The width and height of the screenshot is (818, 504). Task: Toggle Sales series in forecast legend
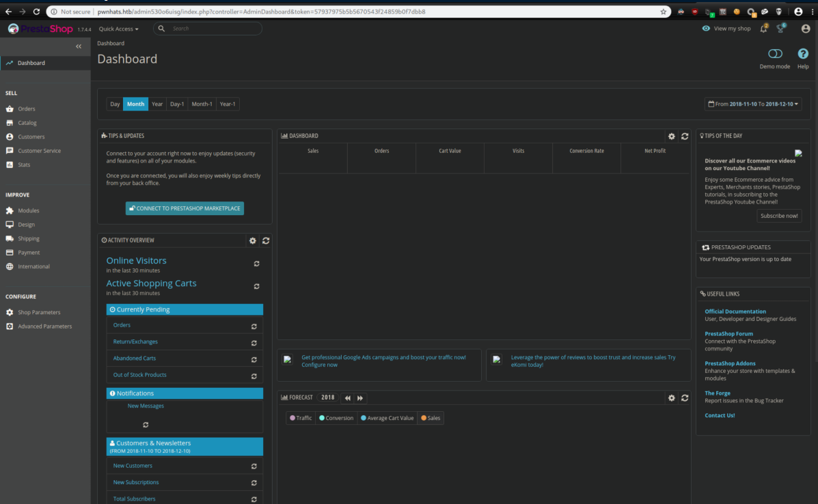[x=431, y=418]
